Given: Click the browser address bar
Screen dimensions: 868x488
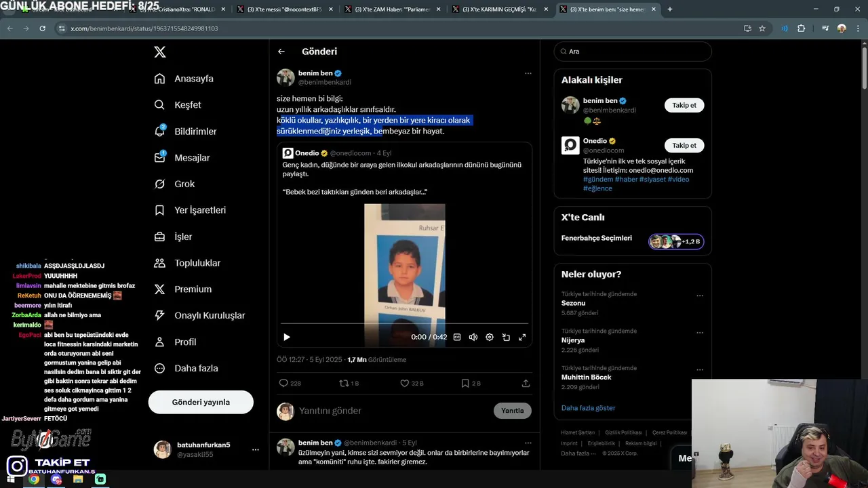Looking at the screenshot, I should click(x=400, y=28).
